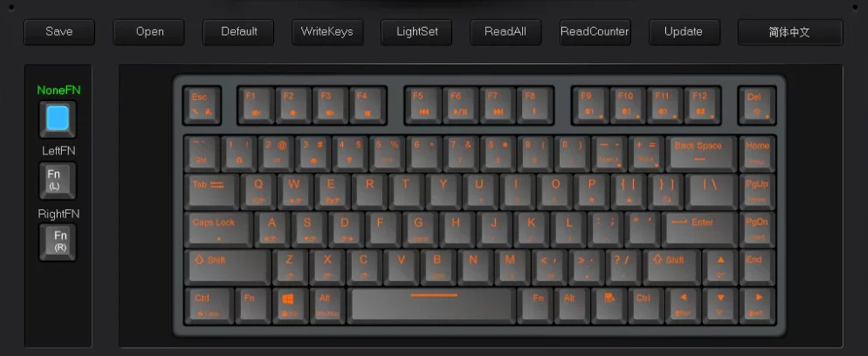
Task: Click the ReadCounter button
Action: 595,32
